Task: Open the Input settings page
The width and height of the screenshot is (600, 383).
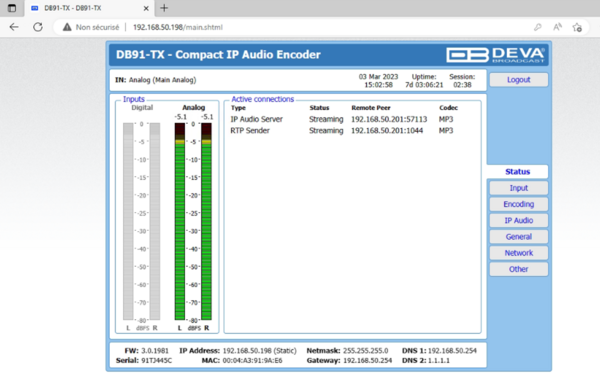Action: 518,188
